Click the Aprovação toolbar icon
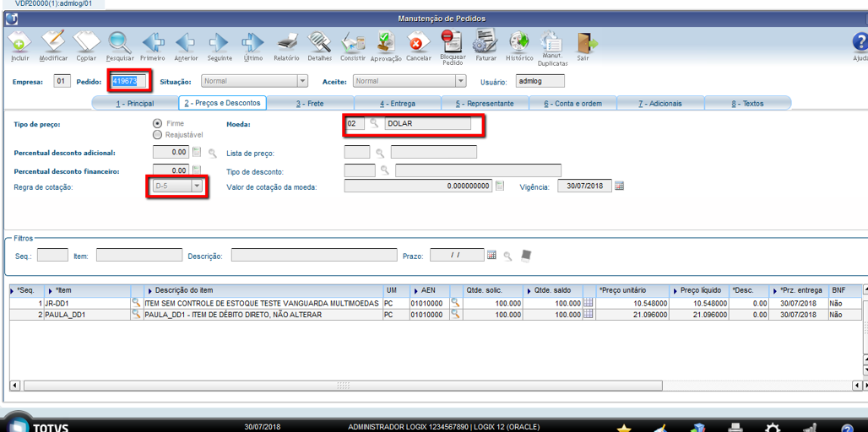This screenshot has width=868, height=432. [x=386, y=42]
